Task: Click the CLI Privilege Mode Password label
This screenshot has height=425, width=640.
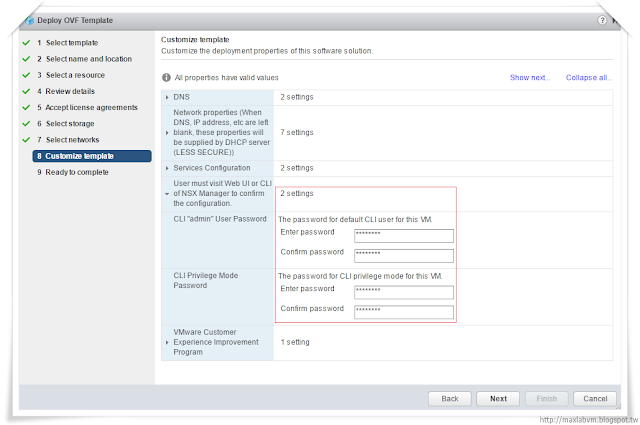Action: point(206,280)
